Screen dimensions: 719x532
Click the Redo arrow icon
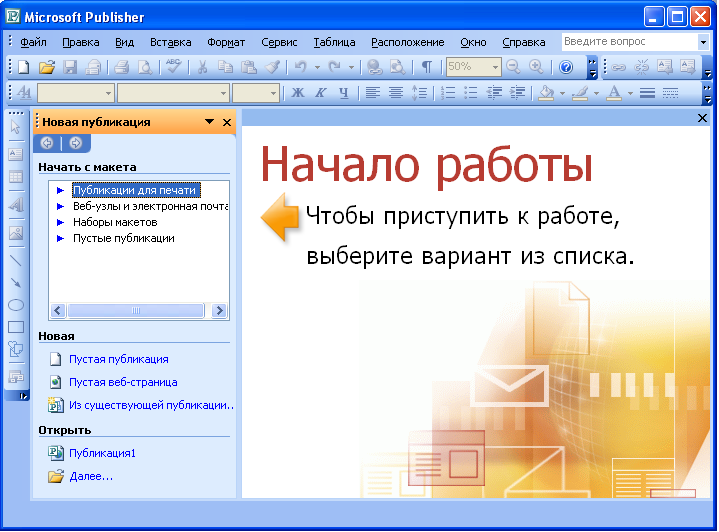(335, 67)
